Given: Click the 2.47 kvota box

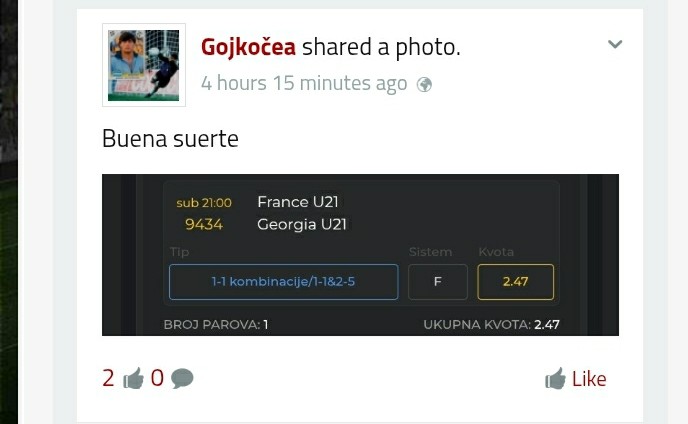Looking at the screenshot, I should click(x=516, y=282).
